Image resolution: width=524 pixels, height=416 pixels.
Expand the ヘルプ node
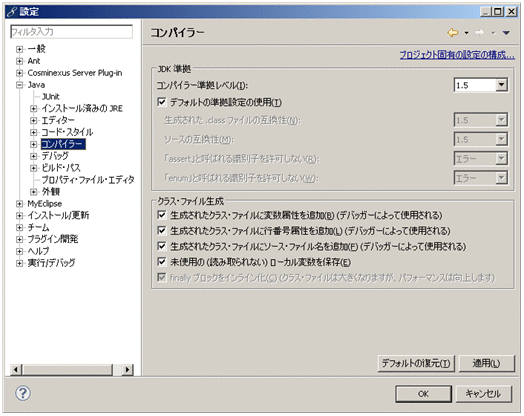click(x=20, y=251)
